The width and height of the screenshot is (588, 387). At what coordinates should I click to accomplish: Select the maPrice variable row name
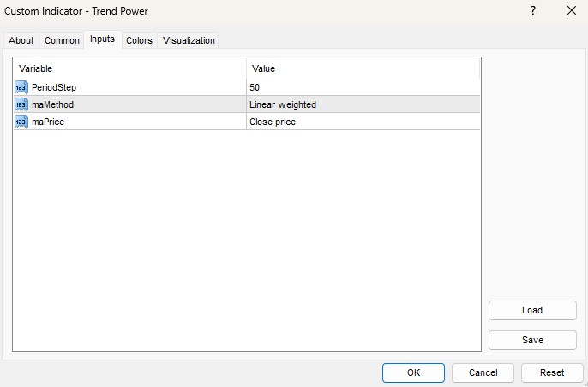pyautogui.click(x=48, y=122)
